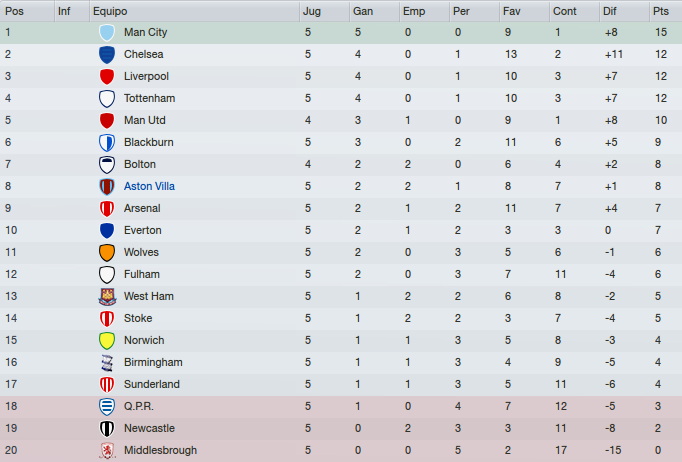The height and width of the screenshot is (462, 682).
Task: Select the Wolves orange badge
Action: coord(107,252)
